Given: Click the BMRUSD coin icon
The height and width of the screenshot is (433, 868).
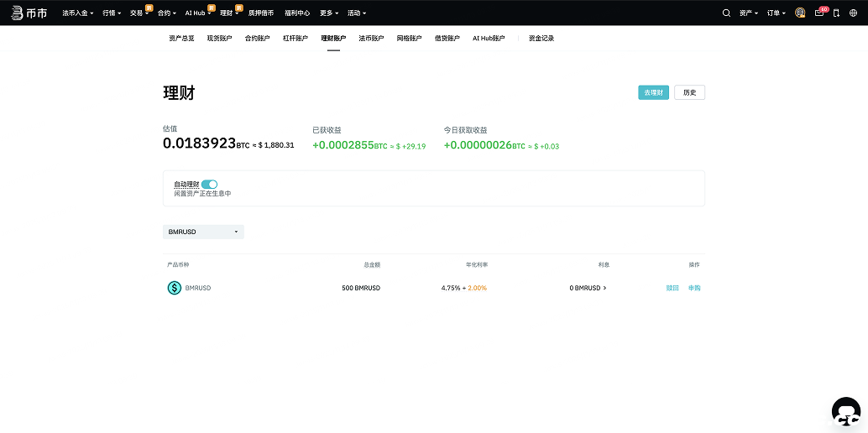Looking at the screenshot, I should [x=175, y=288].
